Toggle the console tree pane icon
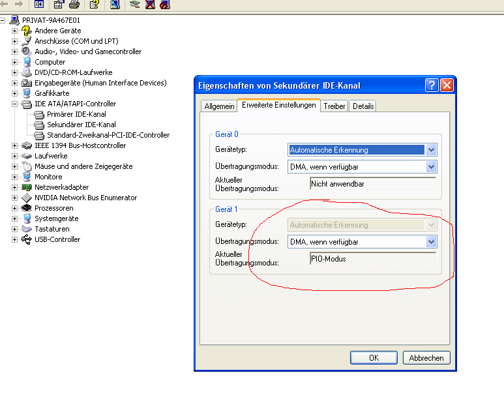The image size is (504, 420). (x=38, y=4)
